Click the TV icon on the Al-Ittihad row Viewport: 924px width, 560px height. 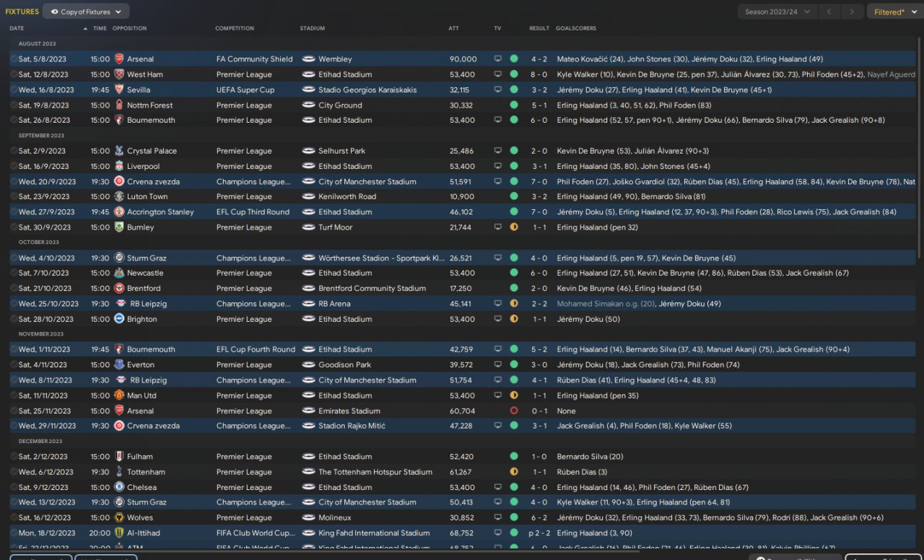(x=497, y=533)
